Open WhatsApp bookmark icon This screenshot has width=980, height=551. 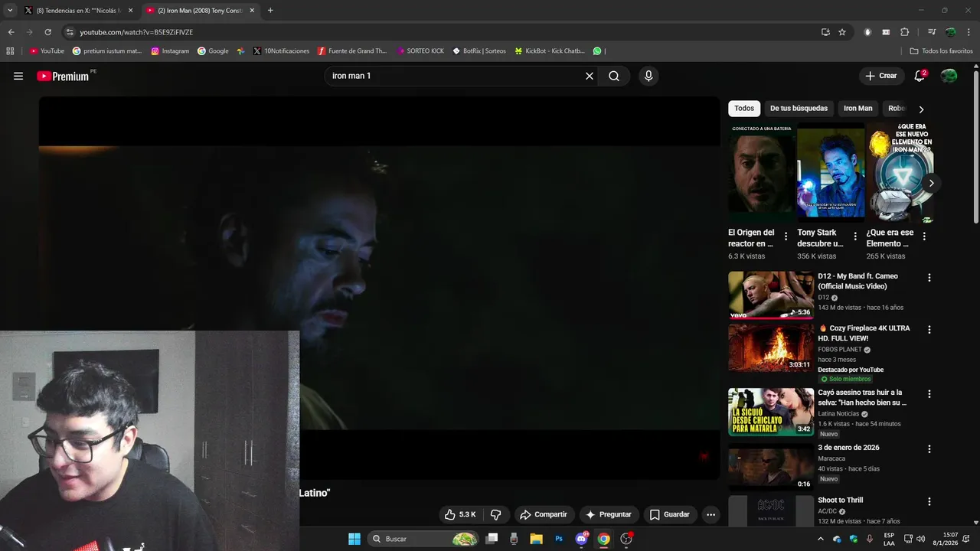coord(597,51)
